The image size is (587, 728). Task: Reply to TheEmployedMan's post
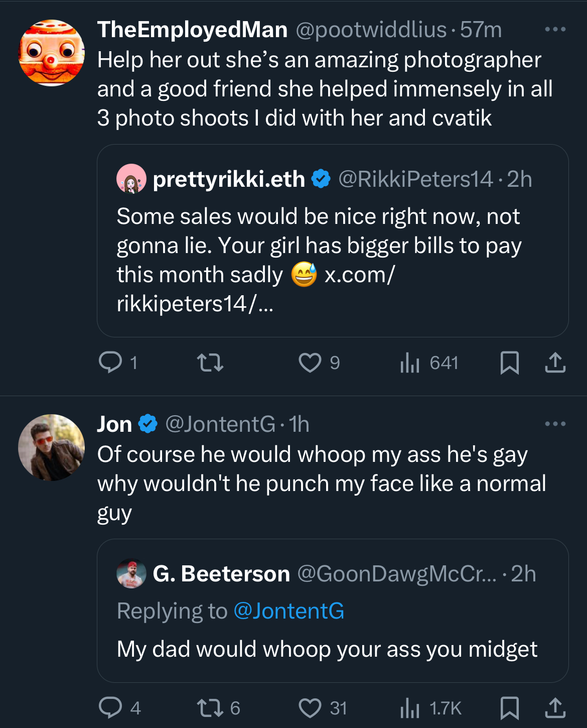click(x=110, y=362)
